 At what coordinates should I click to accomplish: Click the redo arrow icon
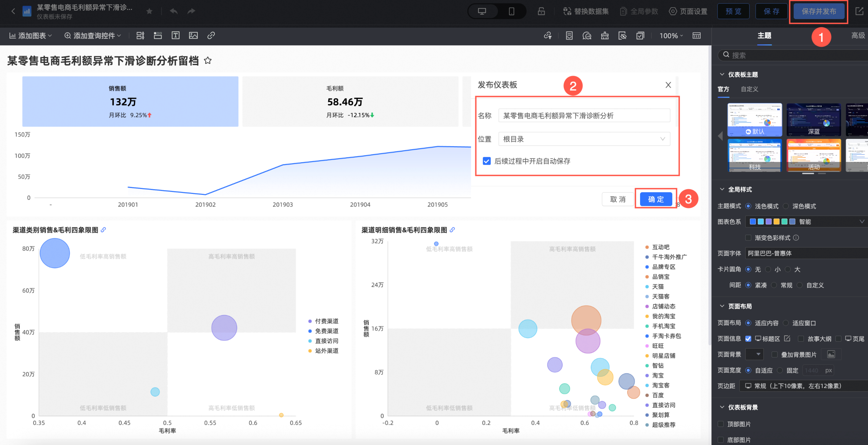click(191, 12)
